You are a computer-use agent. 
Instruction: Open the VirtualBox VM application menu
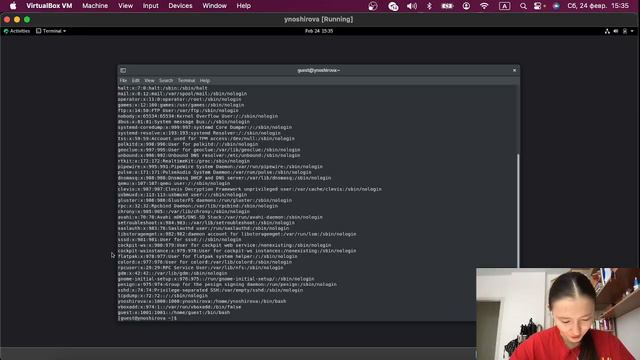(x=49, y=6)
